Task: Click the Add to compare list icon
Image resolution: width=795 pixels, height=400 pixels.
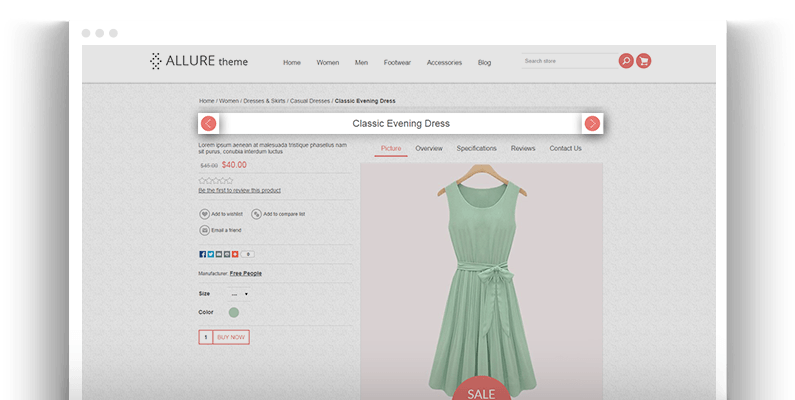Action: click(256, 214)
